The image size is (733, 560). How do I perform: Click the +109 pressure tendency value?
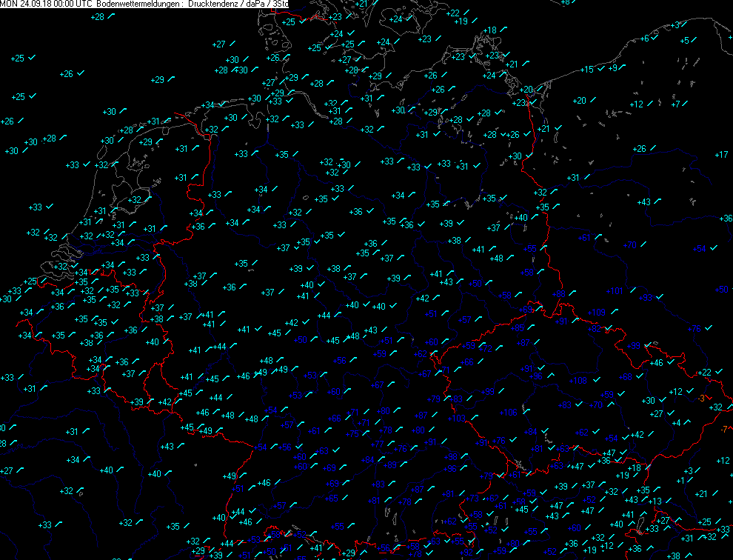[597, 313]
